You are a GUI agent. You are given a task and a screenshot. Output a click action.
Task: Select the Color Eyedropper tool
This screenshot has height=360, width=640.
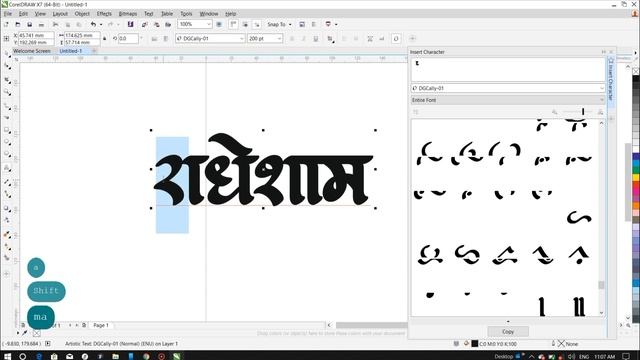[7, 235]
